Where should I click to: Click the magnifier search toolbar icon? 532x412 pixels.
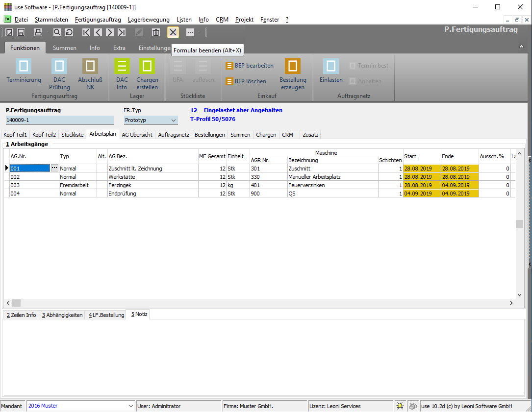(57, 32)
